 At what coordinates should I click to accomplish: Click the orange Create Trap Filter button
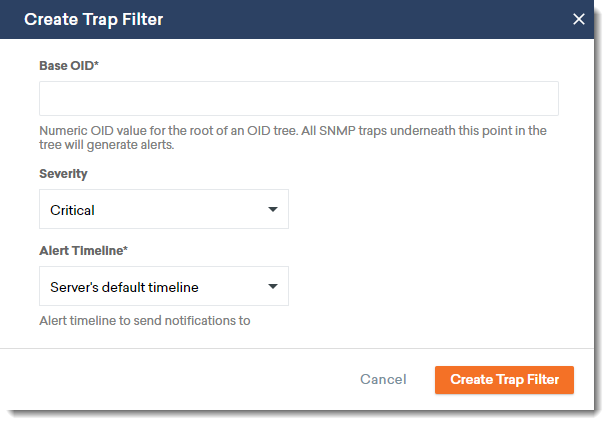tap(504, 380)
